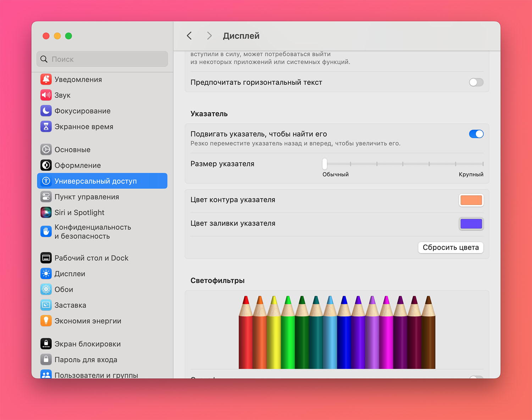
Task: Open Основные settings section
Action: point(72,150)
